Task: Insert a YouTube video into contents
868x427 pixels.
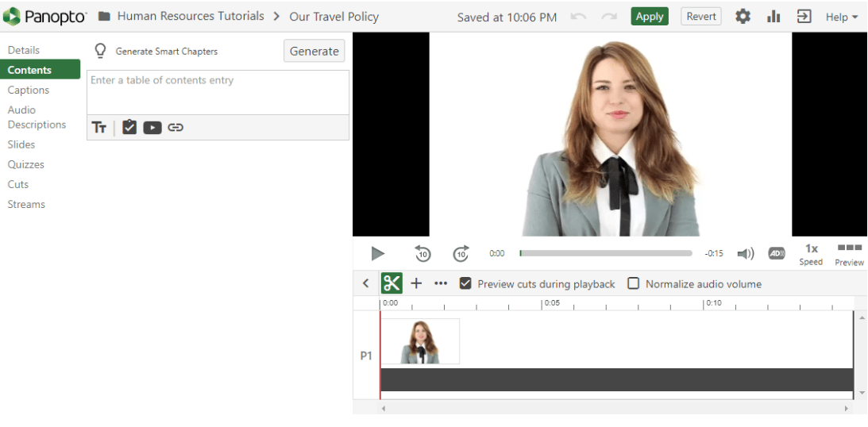Action: point(152,128)
